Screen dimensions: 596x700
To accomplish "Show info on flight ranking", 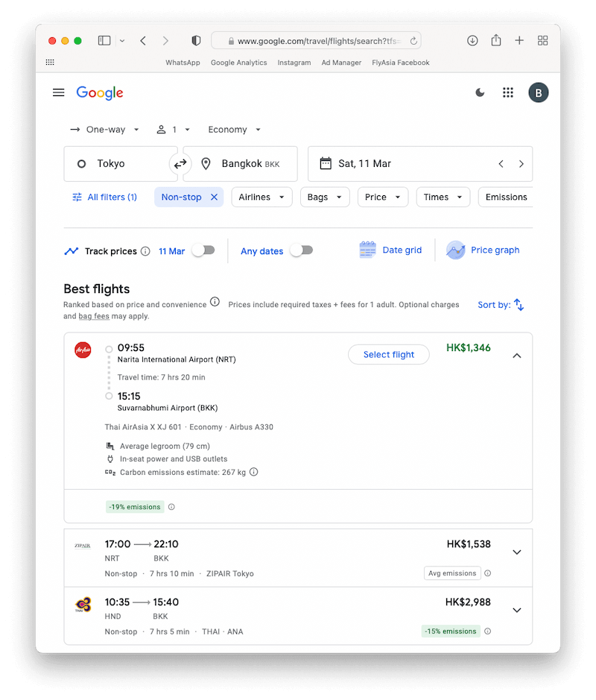I will coord(215,302).
